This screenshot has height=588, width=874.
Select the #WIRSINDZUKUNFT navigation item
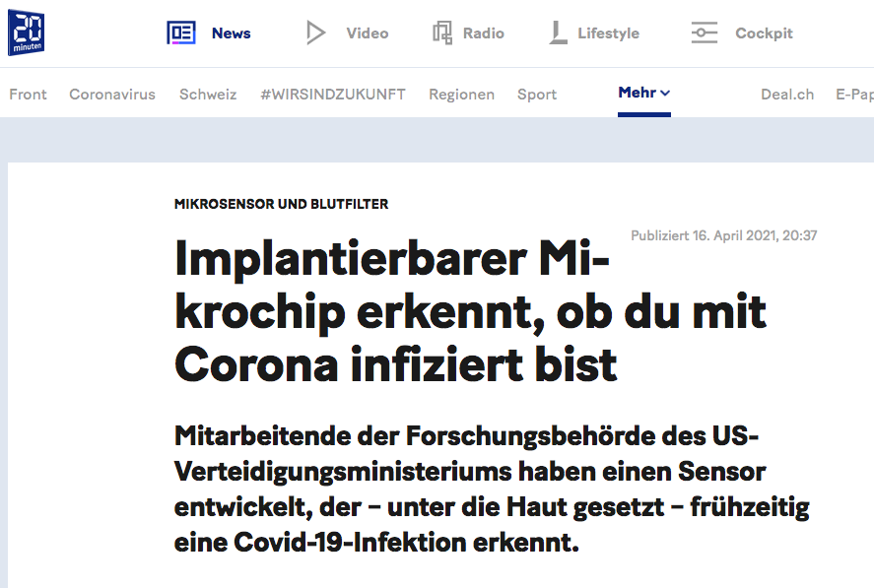pos(332,95)
